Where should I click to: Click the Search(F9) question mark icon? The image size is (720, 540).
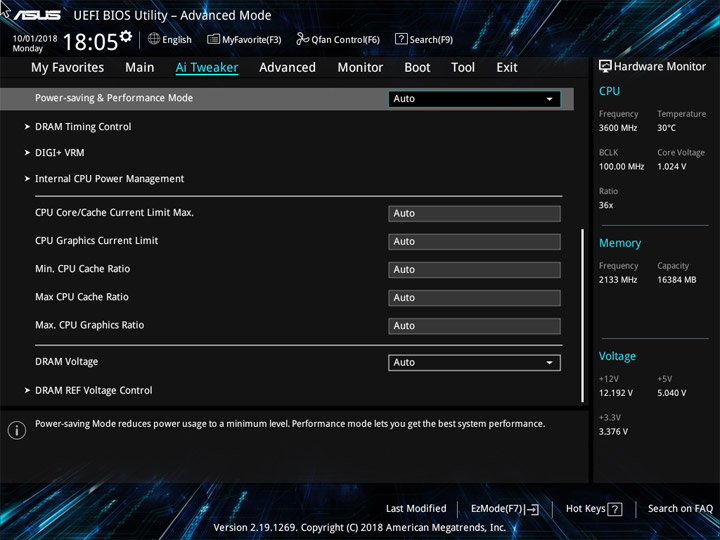401,39
